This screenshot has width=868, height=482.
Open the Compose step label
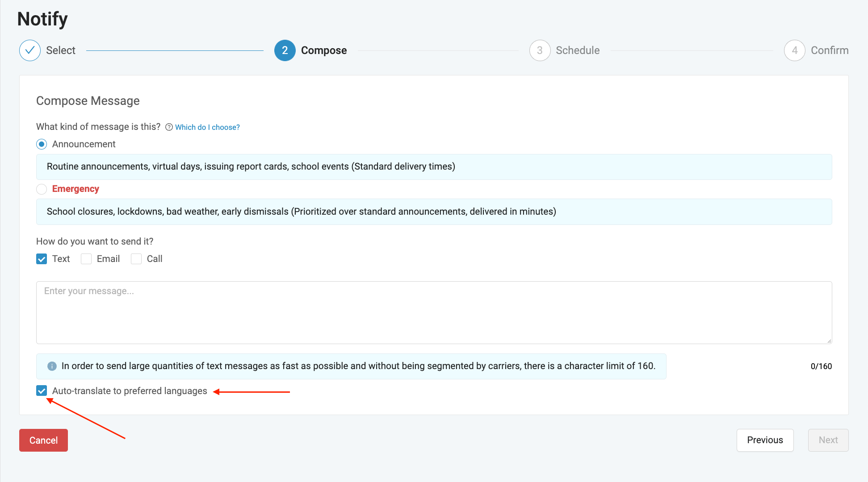(x=324, y=50)
